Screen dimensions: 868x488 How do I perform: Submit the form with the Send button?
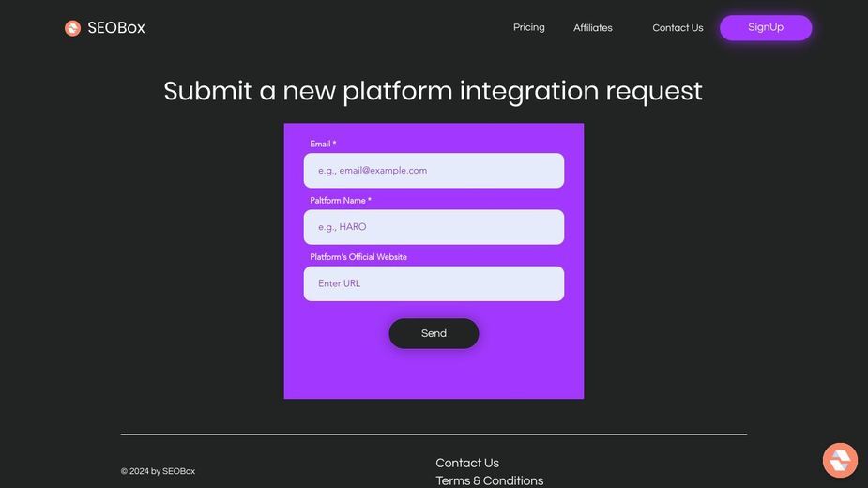pos(434,333)
